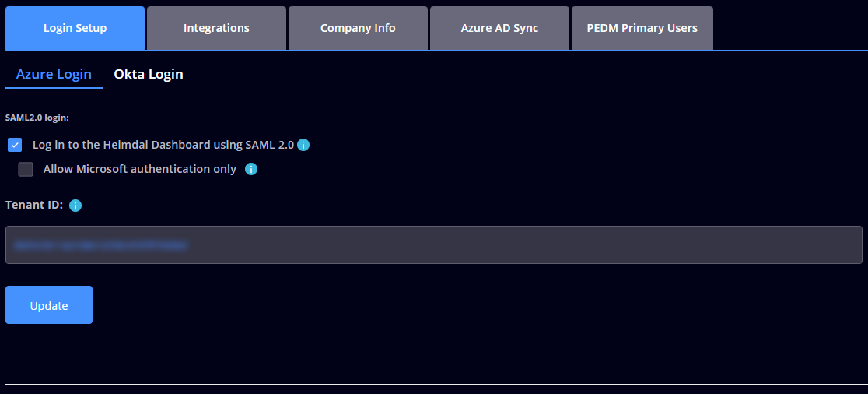Open info tooltip for SAML 2.0 login
Viewport: 868px width, 394px height.
pos(303,145)
